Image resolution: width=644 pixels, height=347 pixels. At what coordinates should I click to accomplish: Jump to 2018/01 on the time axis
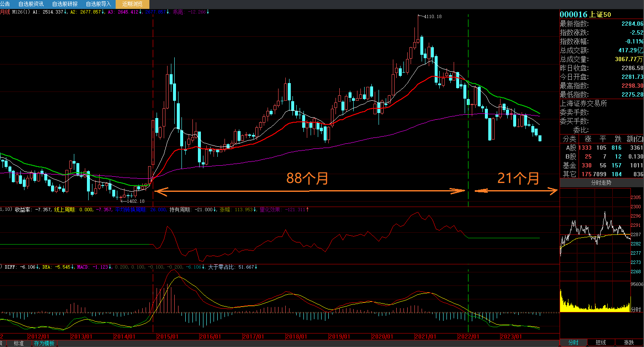tap(296, 336)
